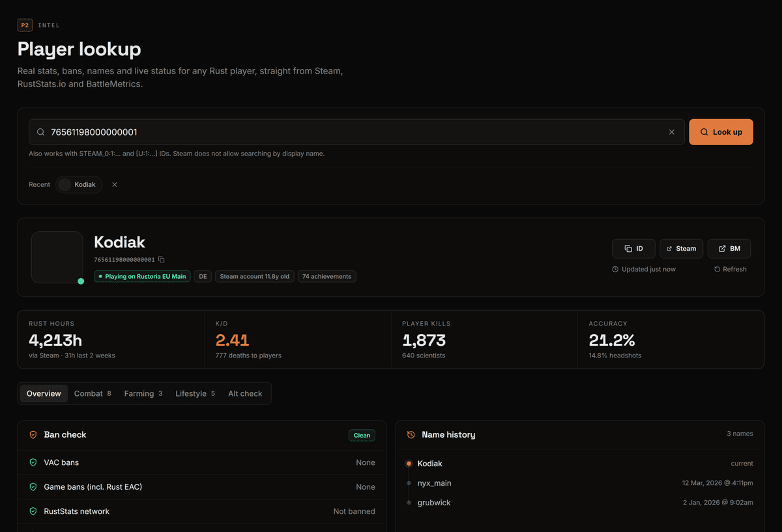782x532 pixels.
Task: Click the 74 achievements badge
Action: click(326, 276)
